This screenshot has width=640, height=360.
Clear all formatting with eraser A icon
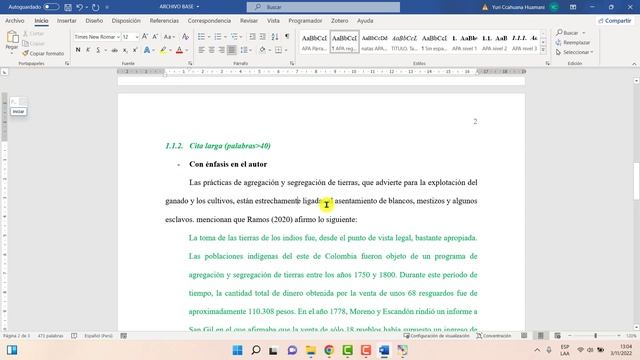coord(185,37)
